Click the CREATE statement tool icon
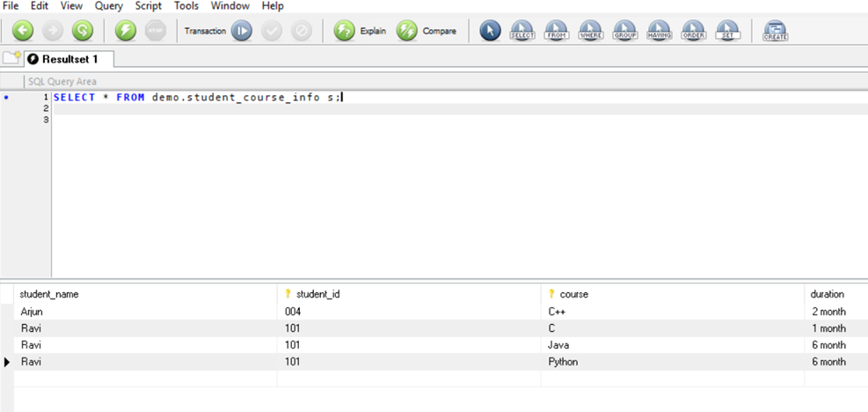Screen dimensions: 868x412 (x=775, y=31)
